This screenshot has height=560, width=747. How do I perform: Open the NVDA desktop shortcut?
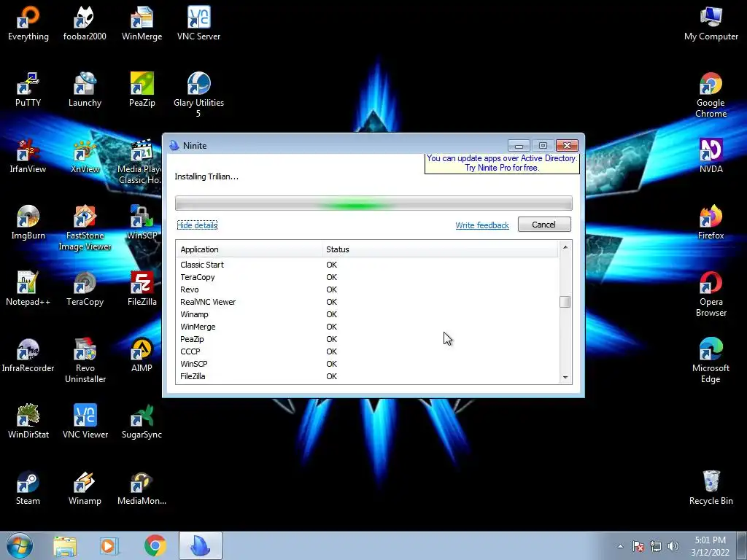click(711, 156)
